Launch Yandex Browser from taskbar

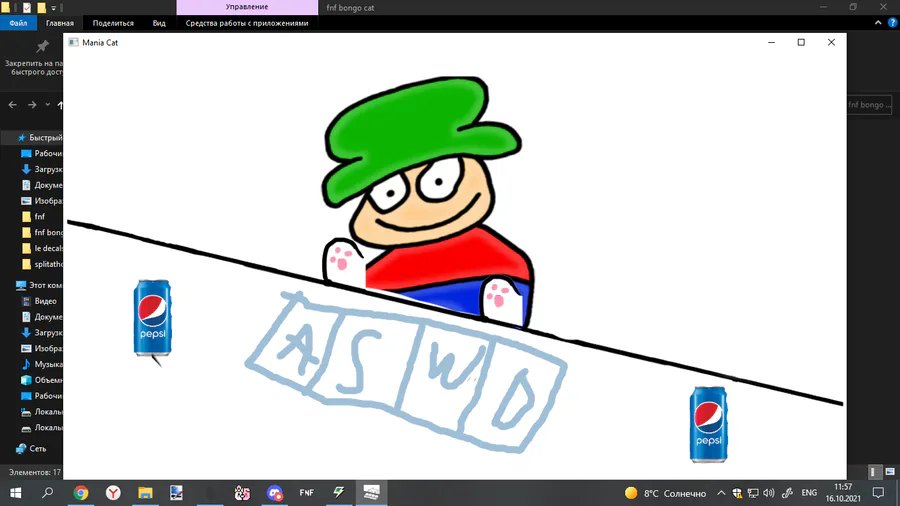tap(113, 493)
